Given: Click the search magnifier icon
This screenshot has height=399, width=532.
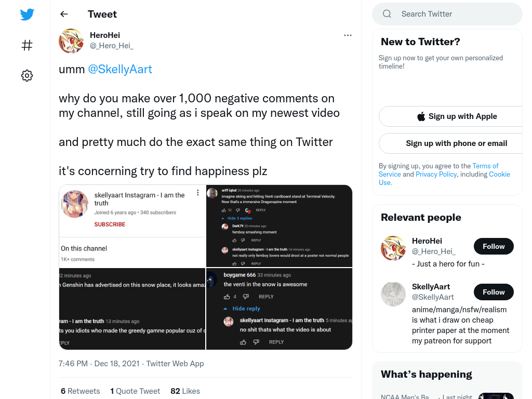Looking at the screenshot, I should tap(387, 14).
